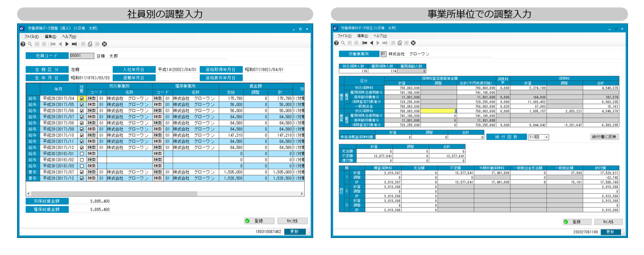This screenshot has height=255, width=644.
Task: Click the 雇用保険人数 value 174
Action: [382, 71]
